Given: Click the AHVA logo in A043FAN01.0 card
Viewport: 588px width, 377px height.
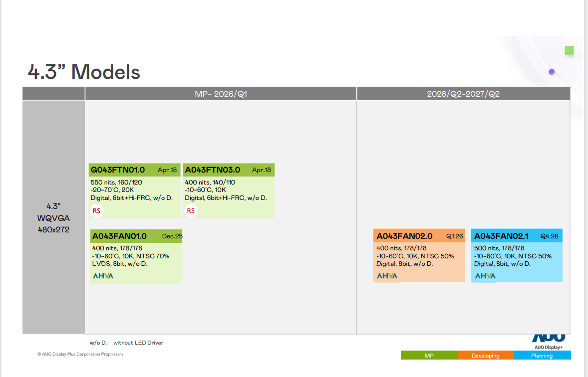Looking at the screenshot, I should 103,276.
